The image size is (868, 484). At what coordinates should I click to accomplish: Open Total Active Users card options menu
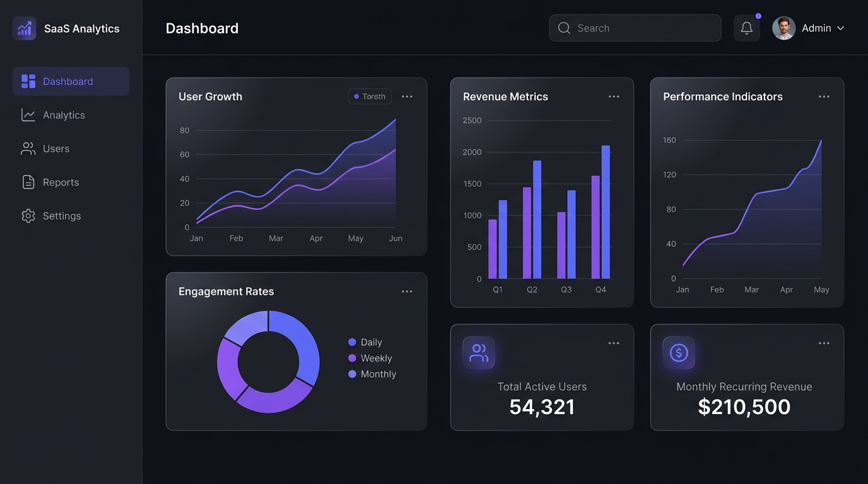click(x=614, y=343)
